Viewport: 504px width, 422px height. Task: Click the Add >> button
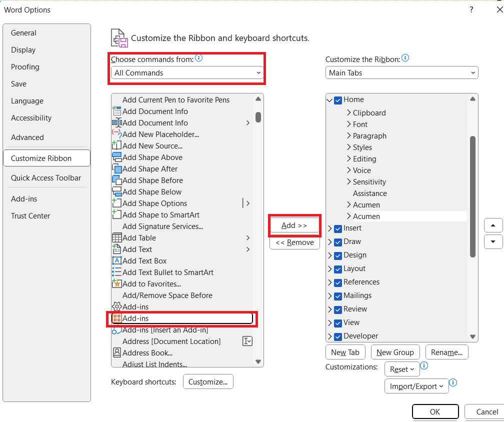pyautogui.click(x=294, y=225)
